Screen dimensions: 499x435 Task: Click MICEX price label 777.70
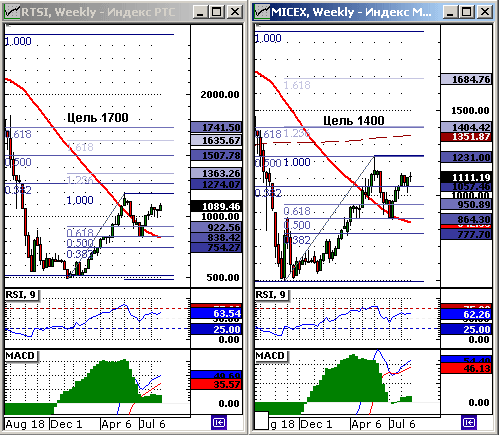pos(466,234)
